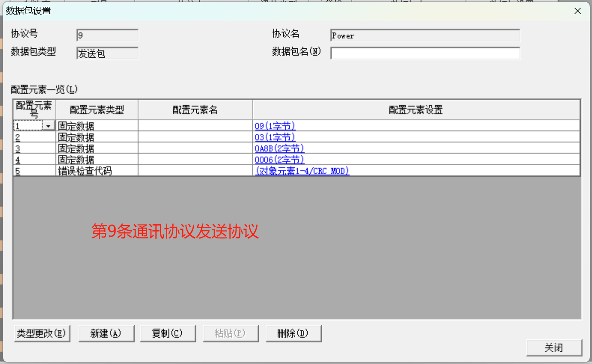Viewport: 592px width, 364px height.
Task: Focus the 数据包名(N) input field
Action: point(425,53)
